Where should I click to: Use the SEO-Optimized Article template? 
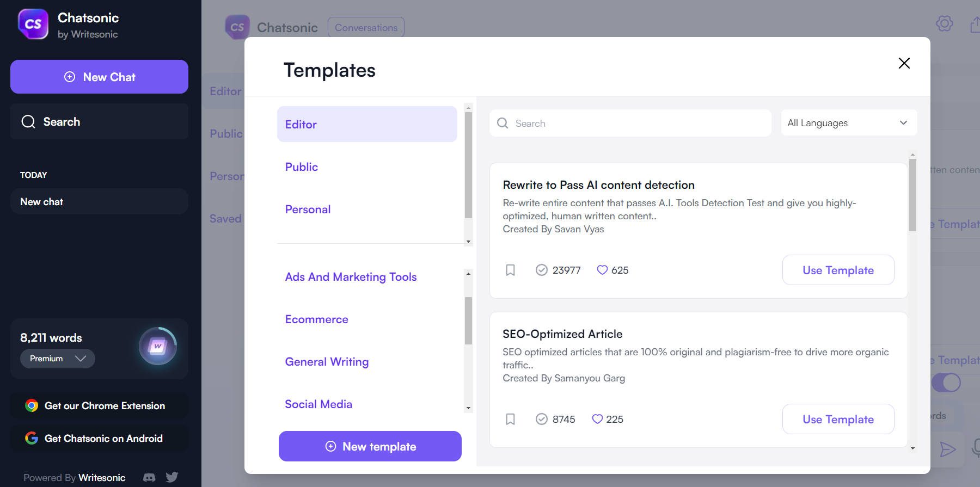[x=838, y=419]
